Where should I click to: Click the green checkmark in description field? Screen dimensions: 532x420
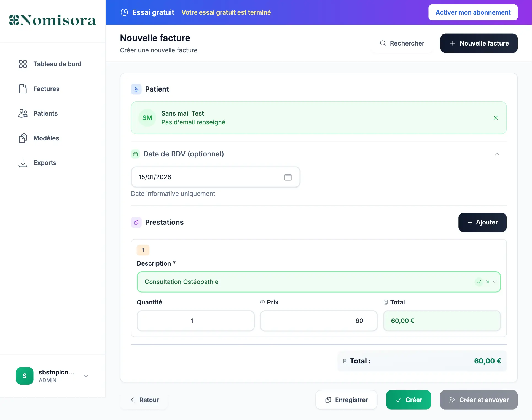pos(479,282)
